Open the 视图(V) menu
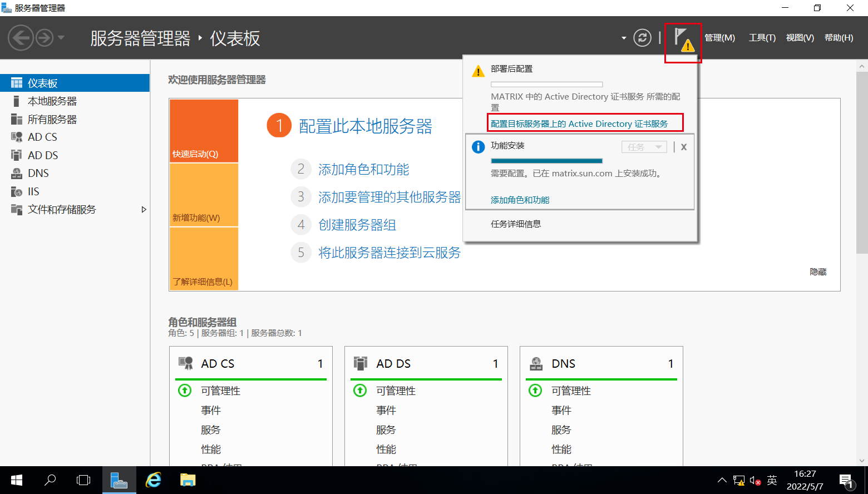 (x=800, y=38)
